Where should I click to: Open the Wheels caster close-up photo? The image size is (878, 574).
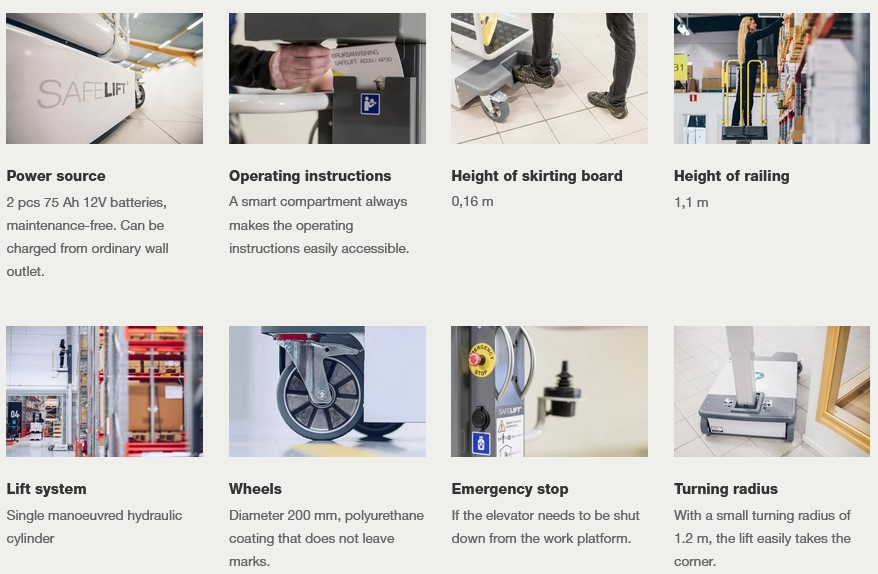coord(327,391)
